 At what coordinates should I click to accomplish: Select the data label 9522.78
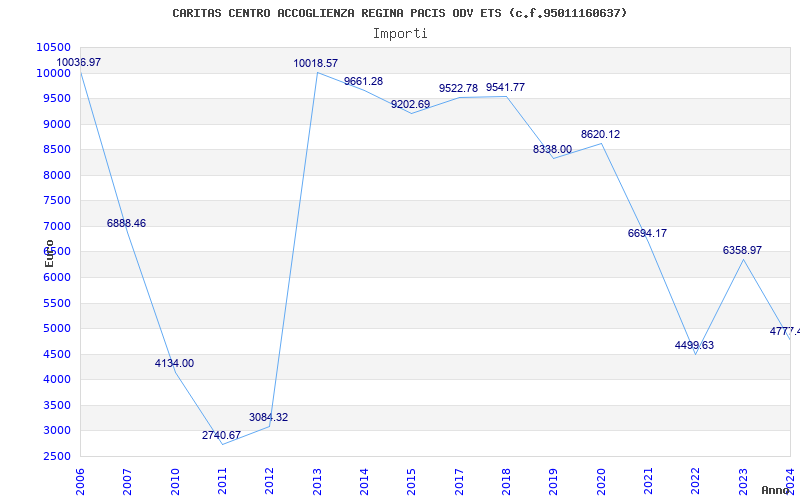458,89
